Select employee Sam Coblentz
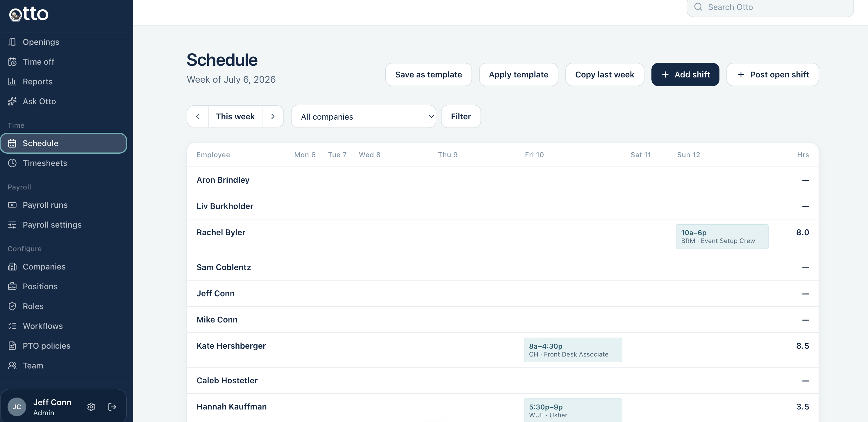The height and width of the screenshot is (422, 868). (x=224, y=267)
